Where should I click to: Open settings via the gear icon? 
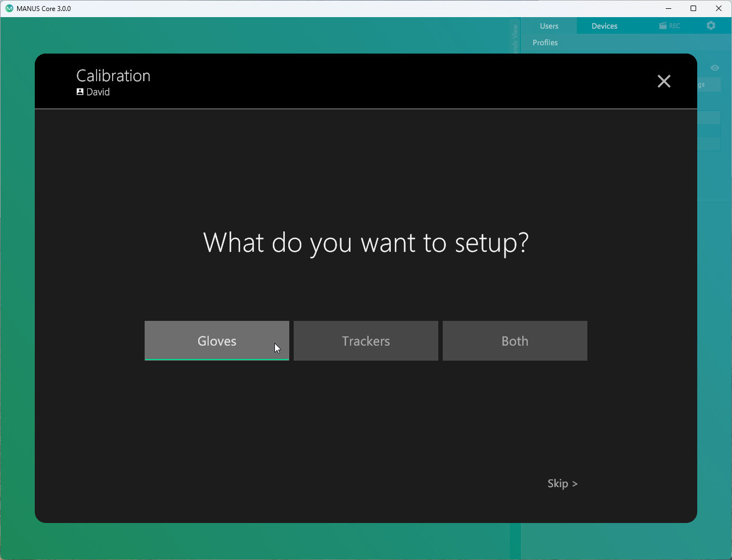tap(711, 25)
